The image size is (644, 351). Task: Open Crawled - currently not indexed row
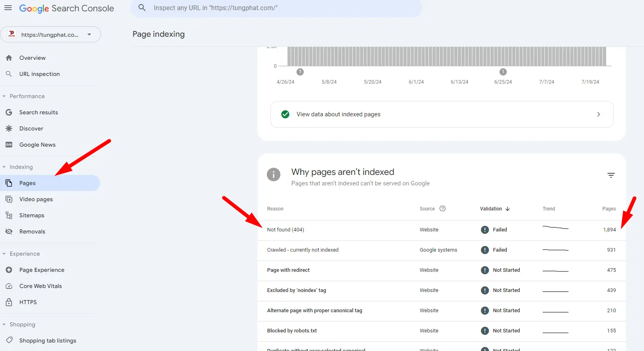coord(442,250)
